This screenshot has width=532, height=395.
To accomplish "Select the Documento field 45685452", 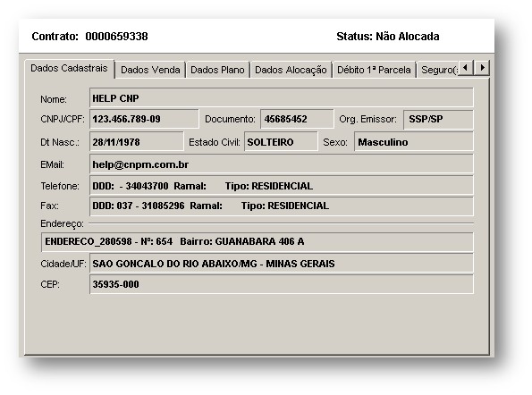I will tap(297, 119).
